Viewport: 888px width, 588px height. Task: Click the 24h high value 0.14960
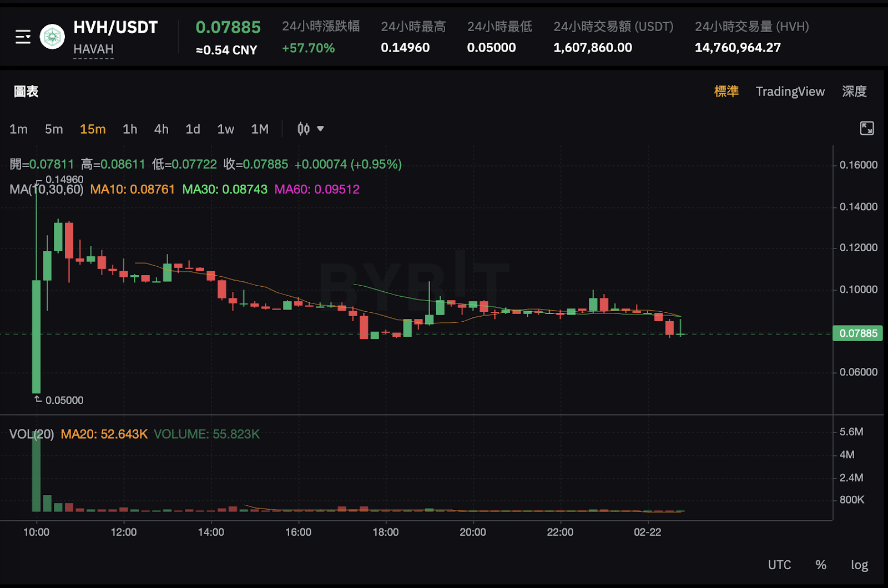tap(405, 48)
